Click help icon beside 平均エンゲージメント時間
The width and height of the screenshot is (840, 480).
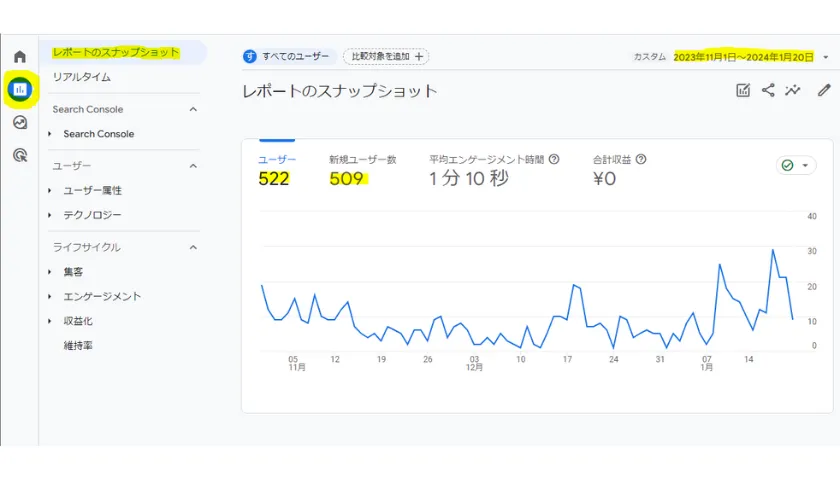click(x=554, y=159)
